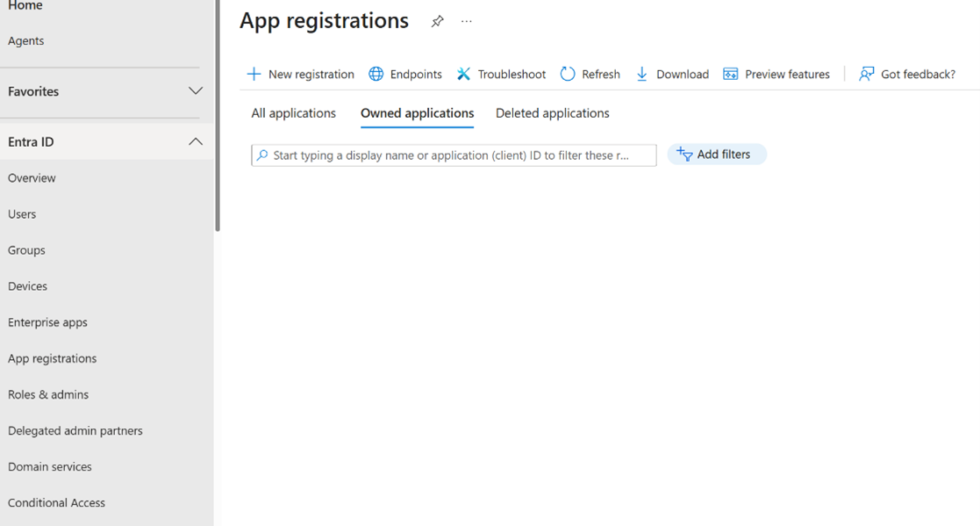Open Enterprise apps in sidebar

coord(47,322)
